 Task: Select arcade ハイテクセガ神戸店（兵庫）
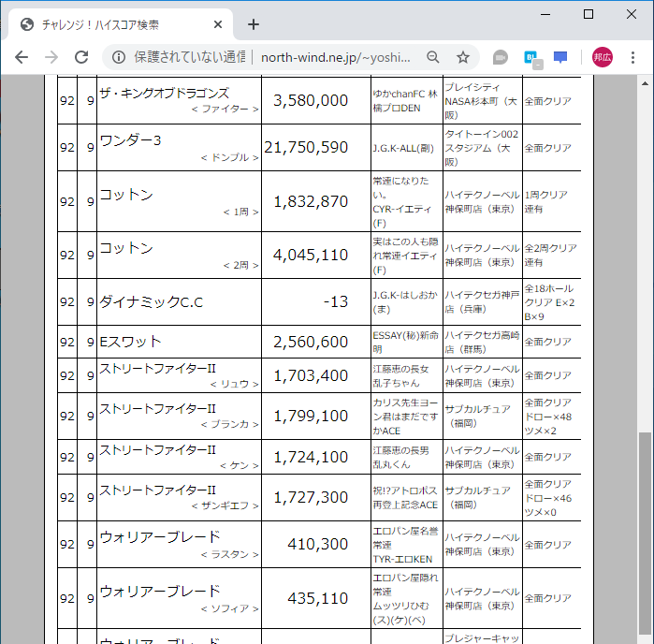tap(482, 302)
